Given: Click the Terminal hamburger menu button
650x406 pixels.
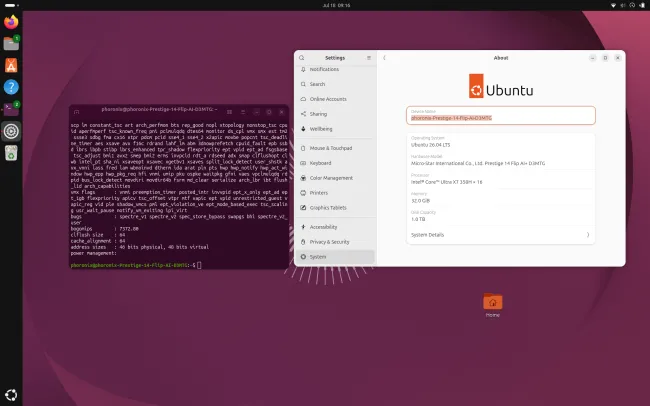Looking at the screenshot, I should point(243,112).
